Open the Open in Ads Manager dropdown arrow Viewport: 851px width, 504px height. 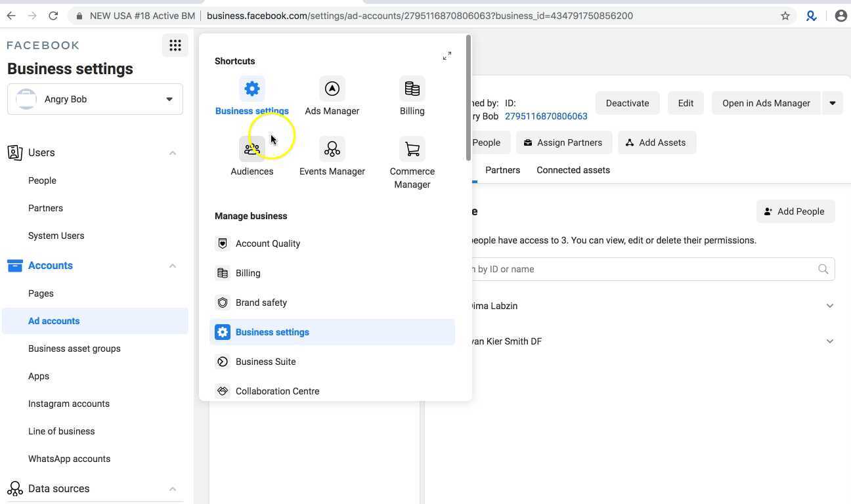(832, 103)
